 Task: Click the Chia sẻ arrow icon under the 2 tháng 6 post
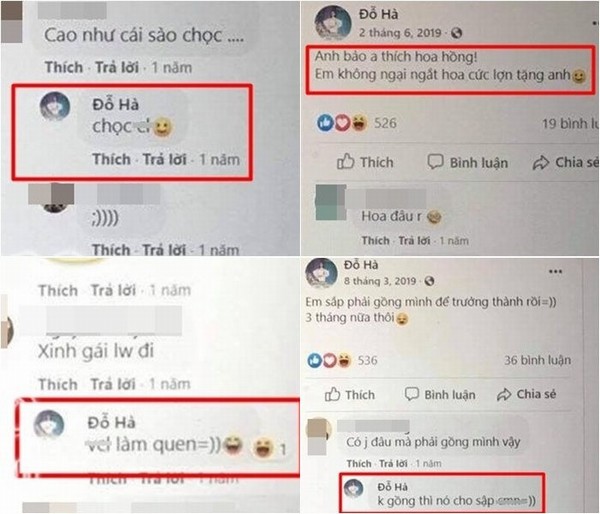541,163
